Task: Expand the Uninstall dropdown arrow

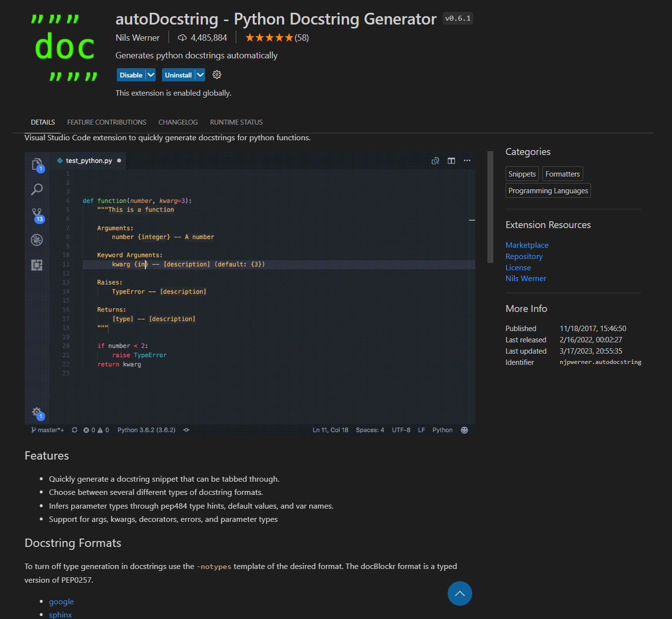Action: (200, 75)
